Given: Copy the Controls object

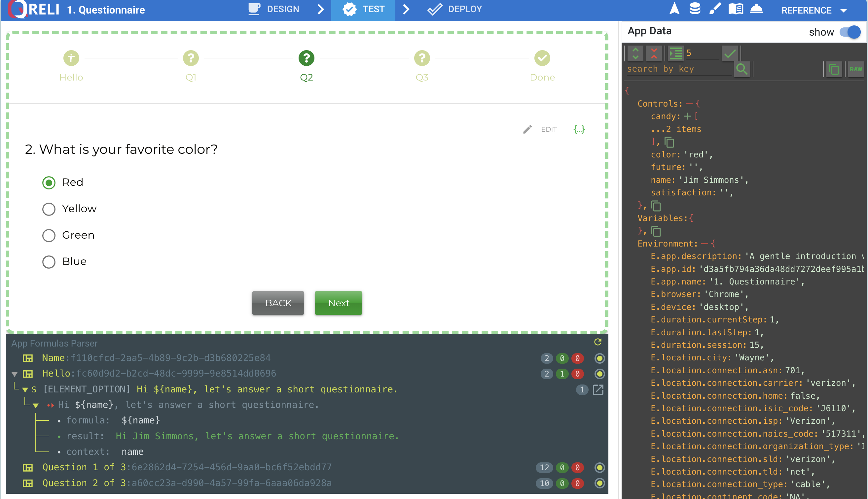Looking at the screenshot, I should (656, 206).
